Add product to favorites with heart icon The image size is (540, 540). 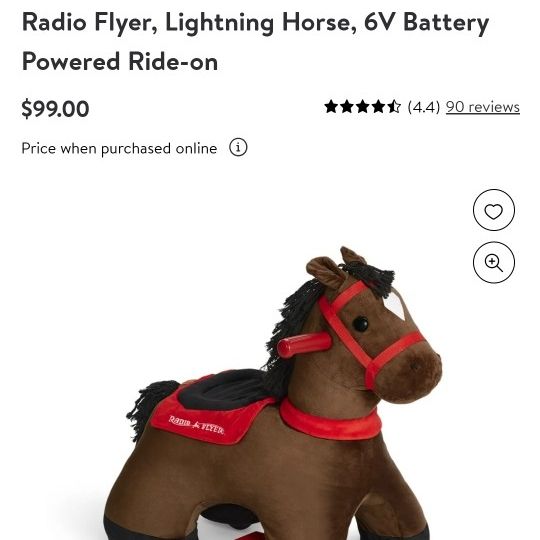coord(494,210)
